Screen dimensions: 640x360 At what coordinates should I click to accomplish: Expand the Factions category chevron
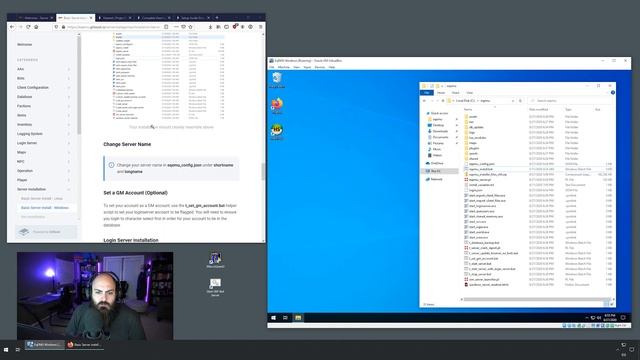tap(69, 106)
